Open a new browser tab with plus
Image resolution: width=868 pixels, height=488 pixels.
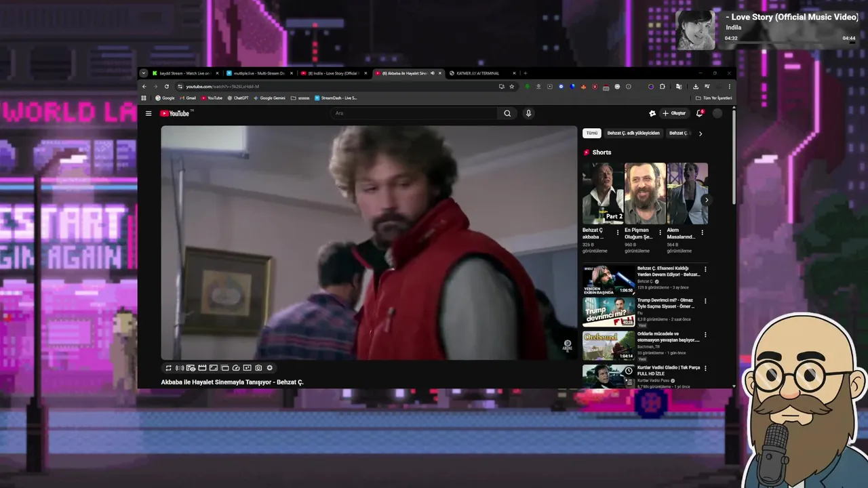pos(526,73)
